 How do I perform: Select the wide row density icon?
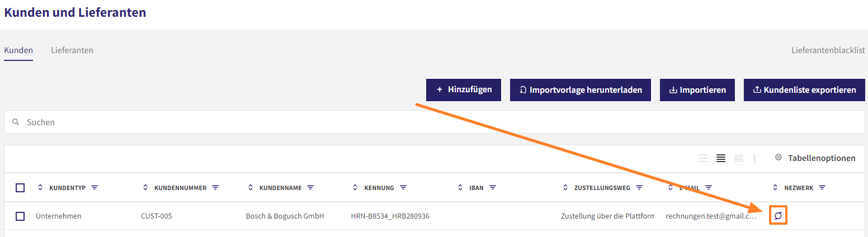703,158
